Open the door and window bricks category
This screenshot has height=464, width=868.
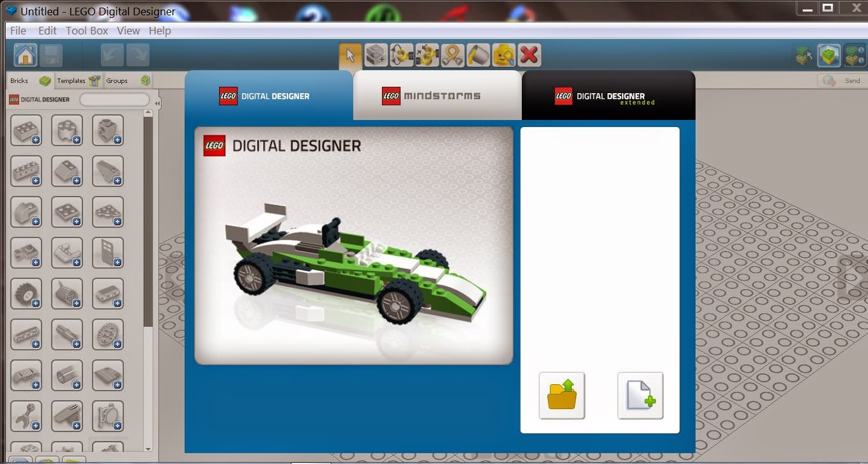pyautogui.click(x=108, y=253)
